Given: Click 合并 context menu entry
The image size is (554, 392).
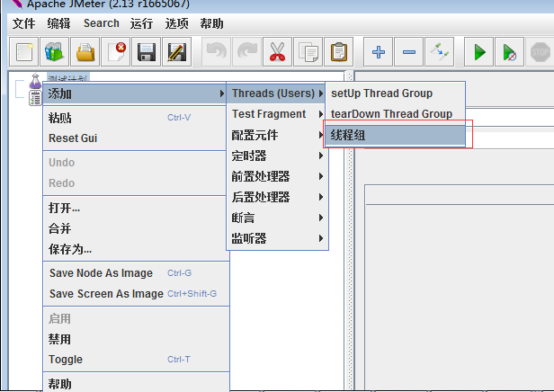Looking at the screenshot, I should pyautogui.click(x=135, y=228).
